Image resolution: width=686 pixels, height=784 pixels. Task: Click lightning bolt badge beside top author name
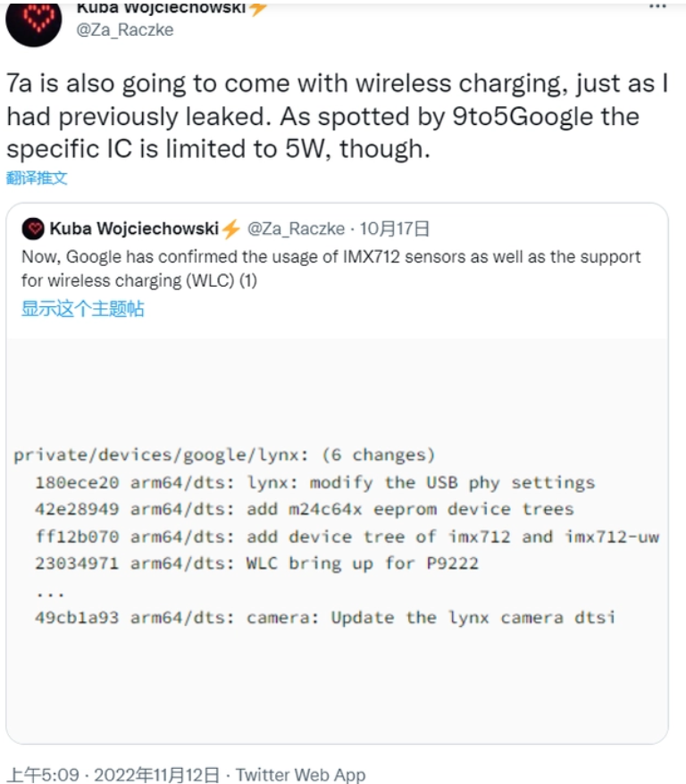257,7
